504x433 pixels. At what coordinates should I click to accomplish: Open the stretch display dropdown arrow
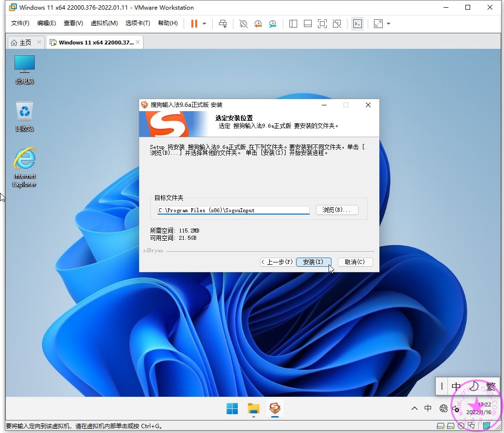pos(389,24)
